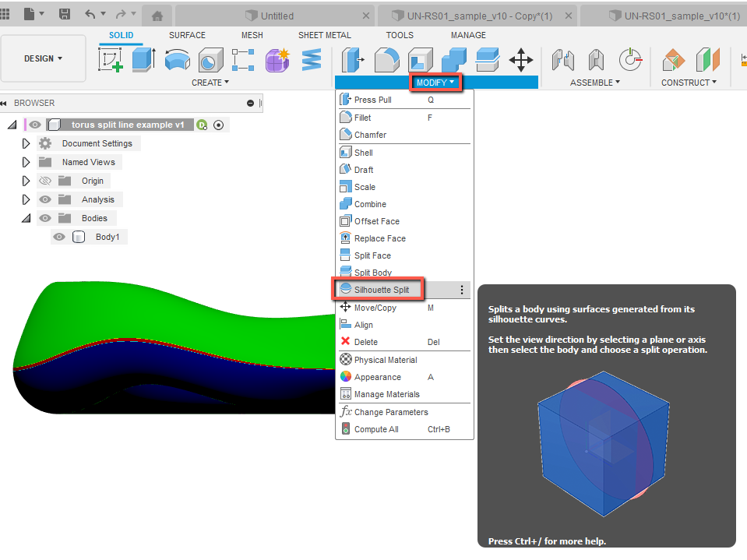Expand the Document Settings node
747x560 pixels.
(x=24, y=143)
